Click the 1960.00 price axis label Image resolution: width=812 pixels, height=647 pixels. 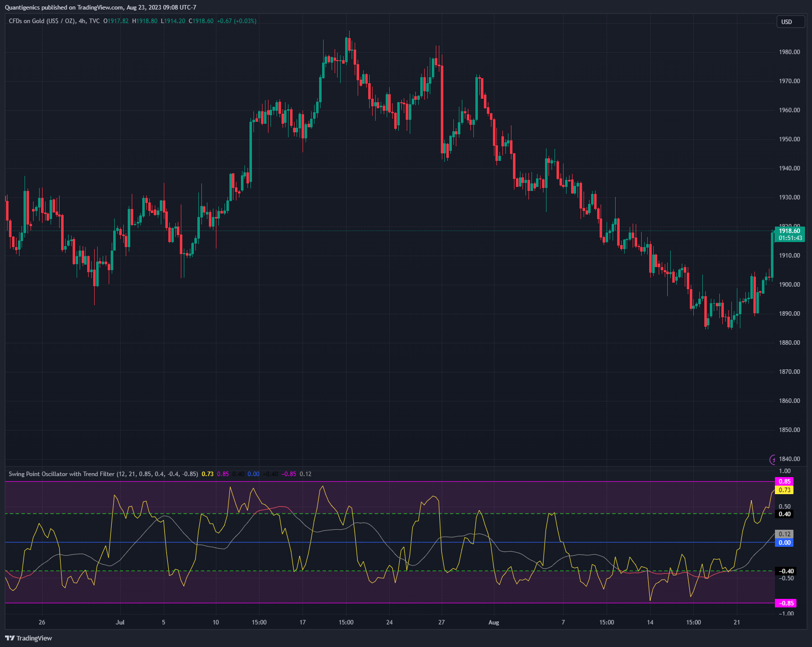coord(789,110)
